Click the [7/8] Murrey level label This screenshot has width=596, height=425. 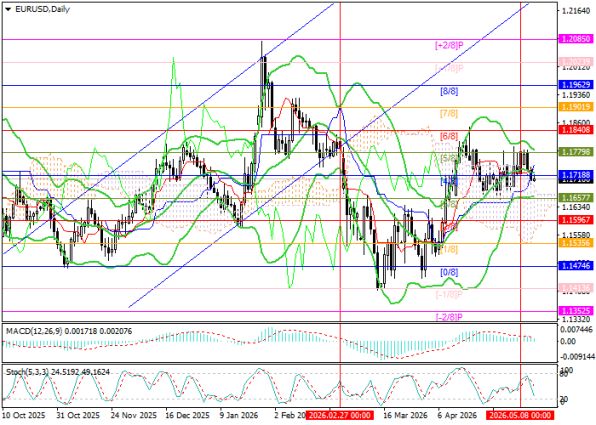click(449, 114)
